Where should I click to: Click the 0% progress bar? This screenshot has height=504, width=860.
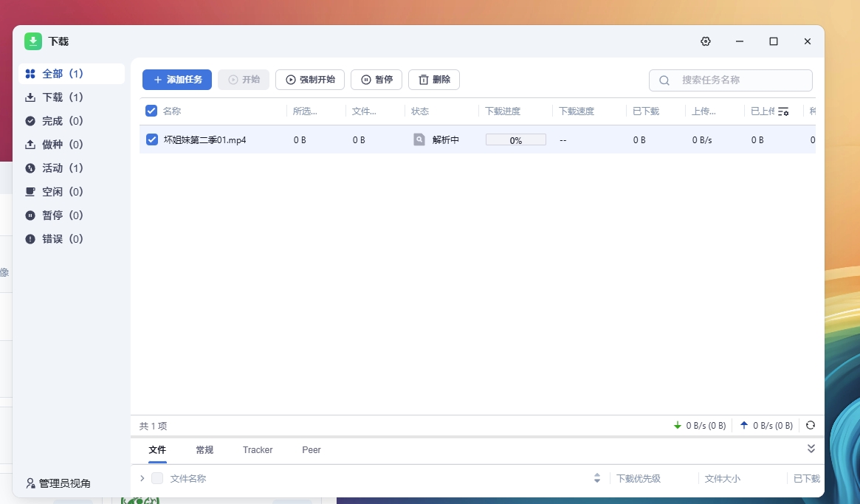coord(515,140)
